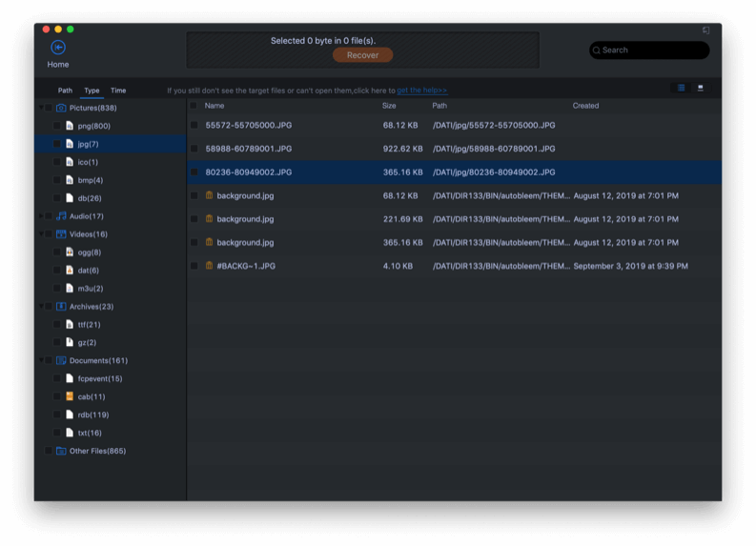This screenshot has height=546, width=756.
Task: Switch to thumbnail preview view
Action: 701,88
